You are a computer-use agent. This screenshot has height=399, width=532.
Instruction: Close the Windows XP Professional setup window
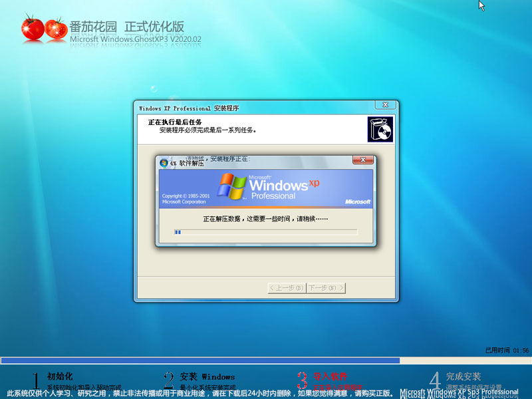point(385,104)
